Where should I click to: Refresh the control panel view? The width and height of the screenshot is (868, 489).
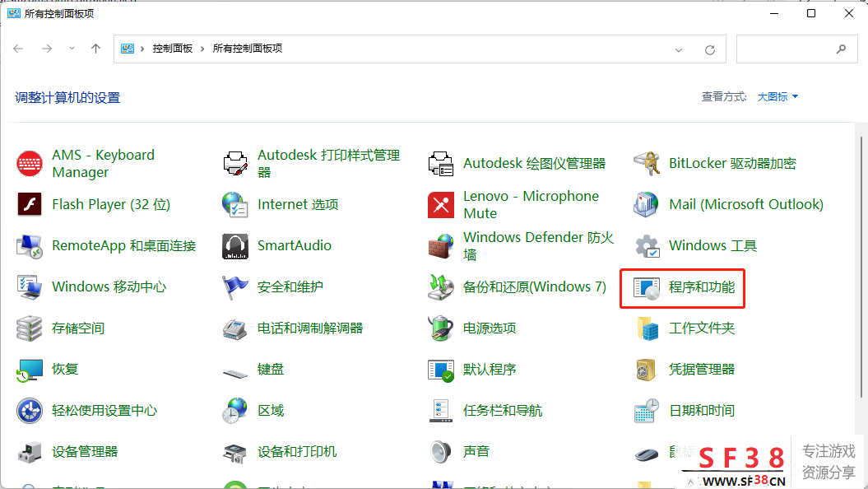[x=710, y=50]
